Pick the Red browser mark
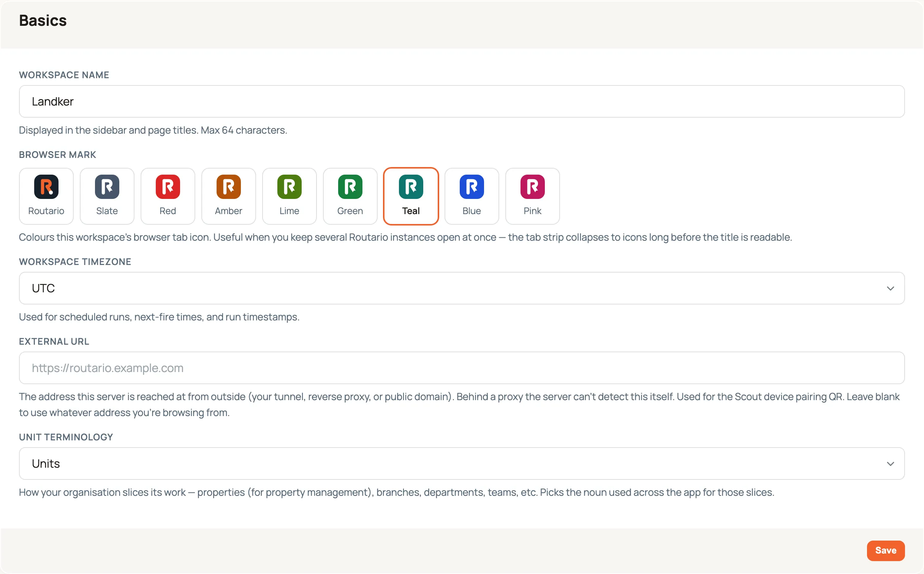Screen dimensions: 924x574 click(x=168, y=196)
